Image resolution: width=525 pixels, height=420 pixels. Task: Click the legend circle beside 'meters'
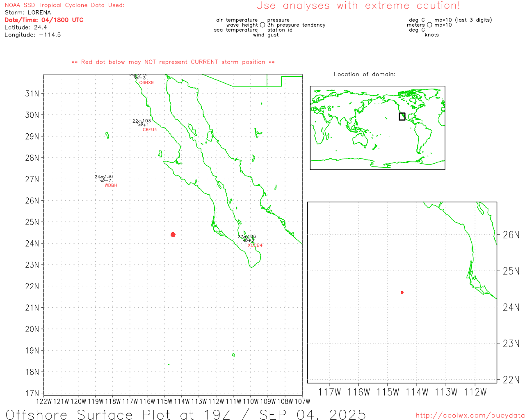tap(429, 25)
